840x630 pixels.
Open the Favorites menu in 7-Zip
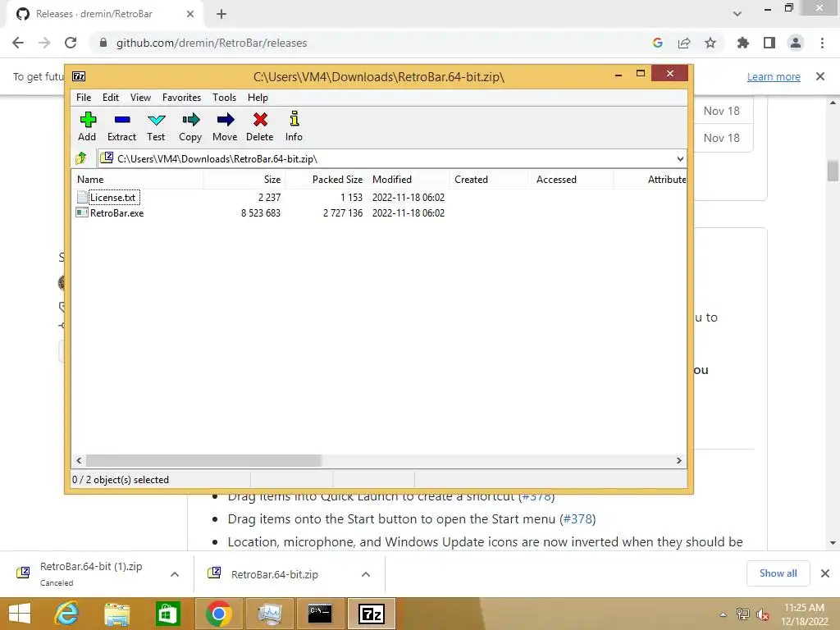coord(181,98)
